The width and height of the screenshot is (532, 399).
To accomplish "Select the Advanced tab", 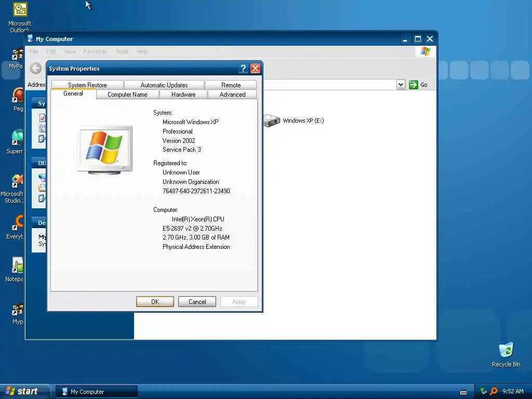I will [232, 95].
